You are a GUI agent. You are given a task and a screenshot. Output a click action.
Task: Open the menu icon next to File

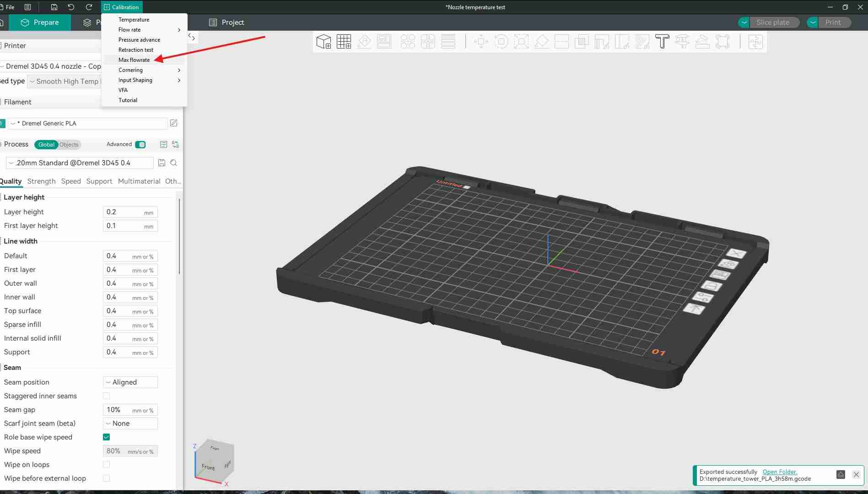[28, 7]
